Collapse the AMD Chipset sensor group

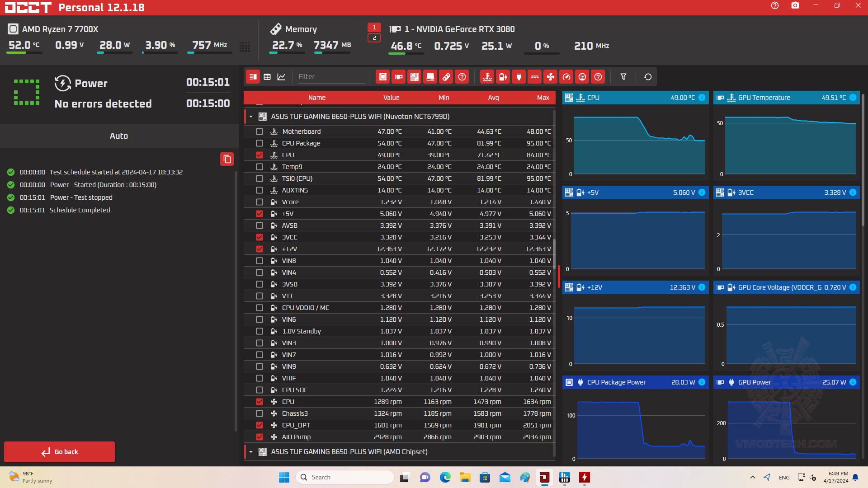[251, 452]
